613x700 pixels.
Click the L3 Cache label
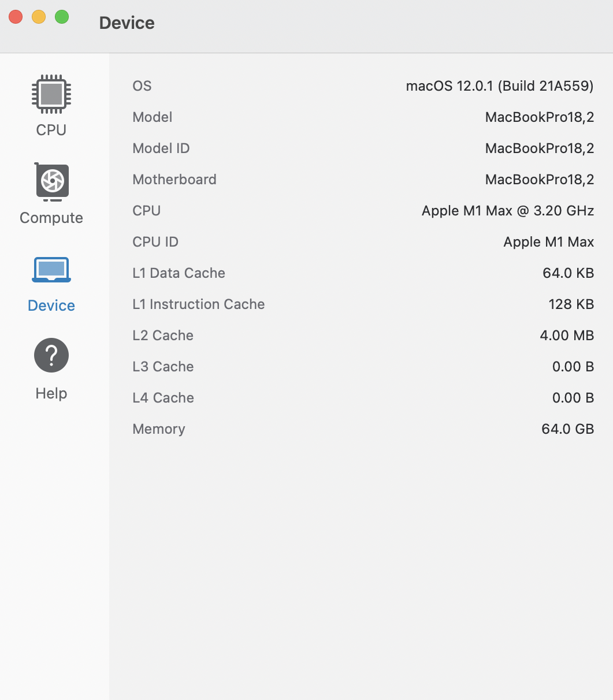click(163, 367)
